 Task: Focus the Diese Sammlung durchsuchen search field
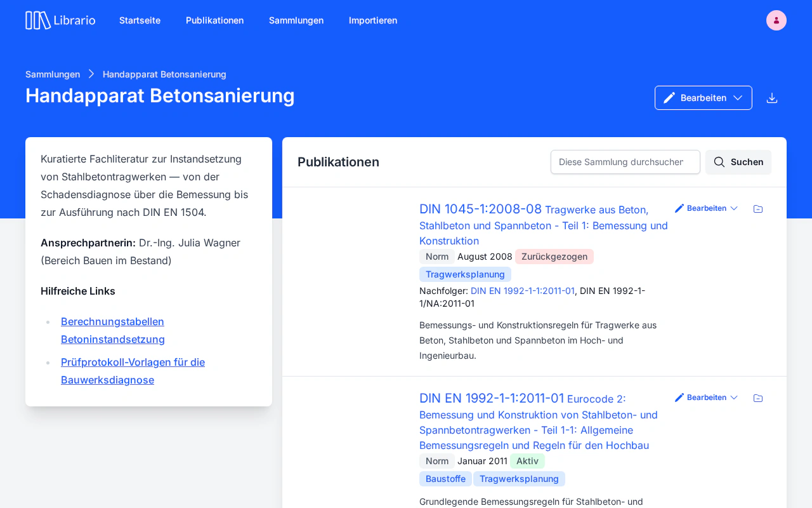(x=625, y=162)
